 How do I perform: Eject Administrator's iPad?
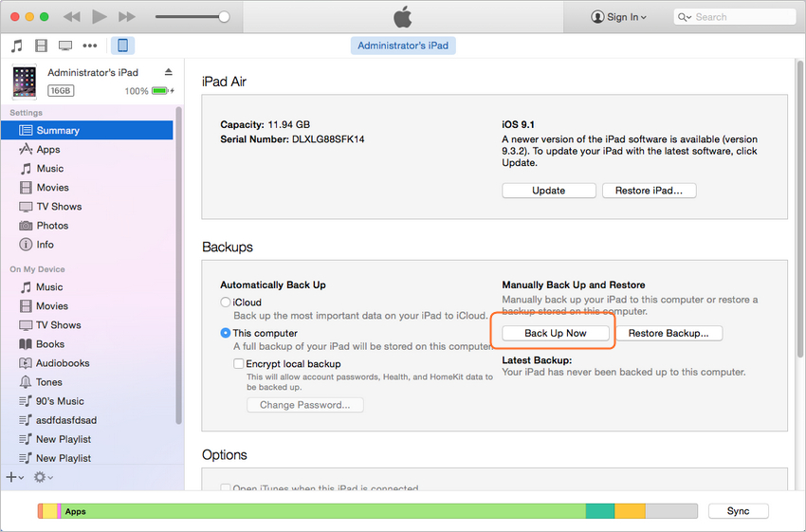pos(168,72)
